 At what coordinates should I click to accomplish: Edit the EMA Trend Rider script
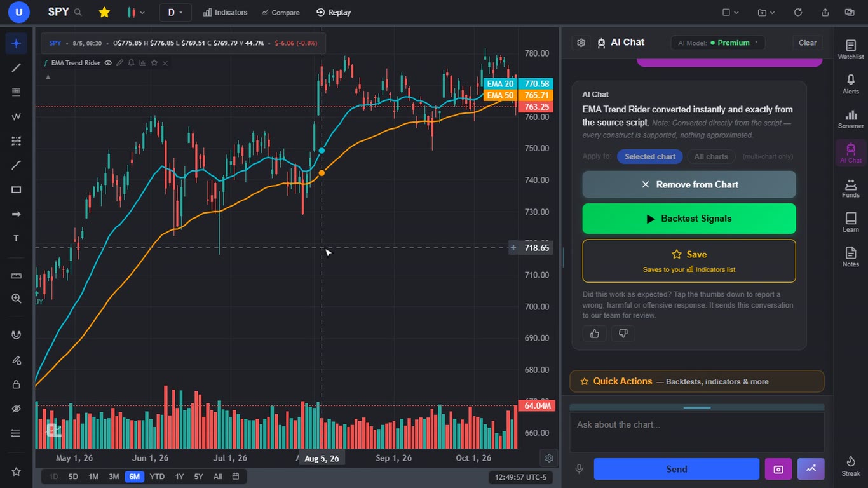click(119, 63)
